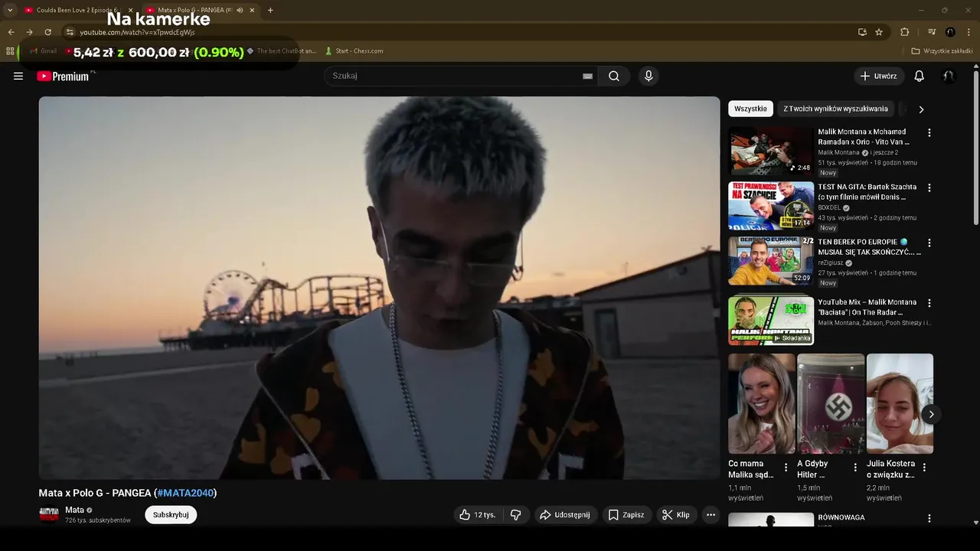The height and width of the screenshot is (551, 980).
Task: Open Chrome extensions puzzle icon
Action: pyautogui.click(x=904, y=32)
